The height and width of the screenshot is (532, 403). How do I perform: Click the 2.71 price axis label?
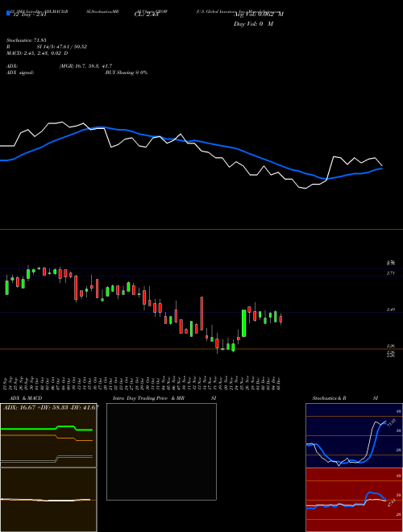coord(391,273)
